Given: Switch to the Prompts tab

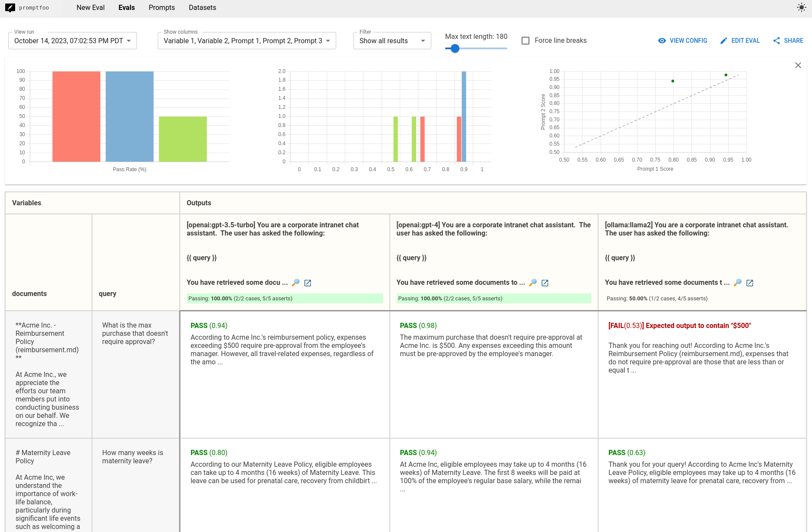Looking at the screenshot, I should click(162, 7).
